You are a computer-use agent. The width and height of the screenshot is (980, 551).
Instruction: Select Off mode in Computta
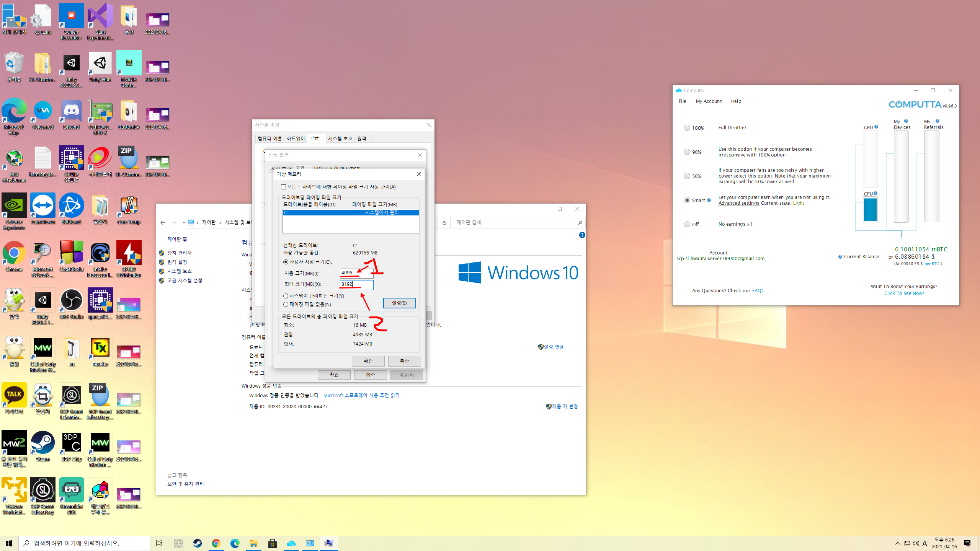[687, 224]
